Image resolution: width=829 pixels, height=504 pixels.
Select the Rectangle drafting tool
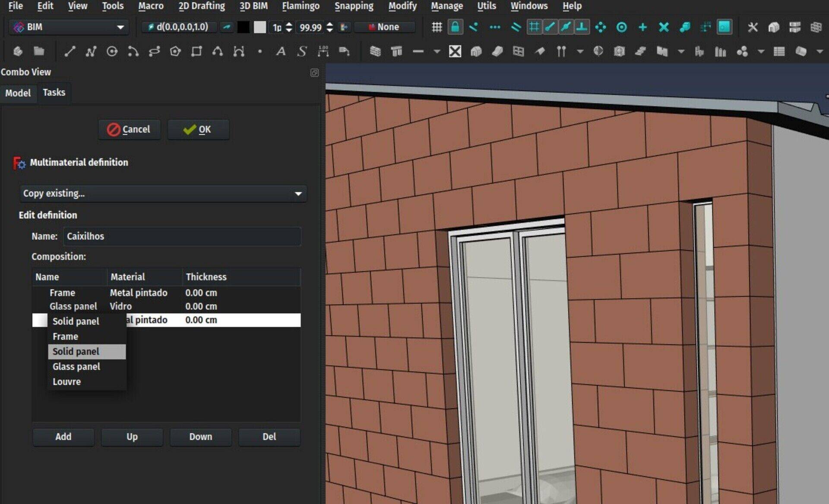196,52
